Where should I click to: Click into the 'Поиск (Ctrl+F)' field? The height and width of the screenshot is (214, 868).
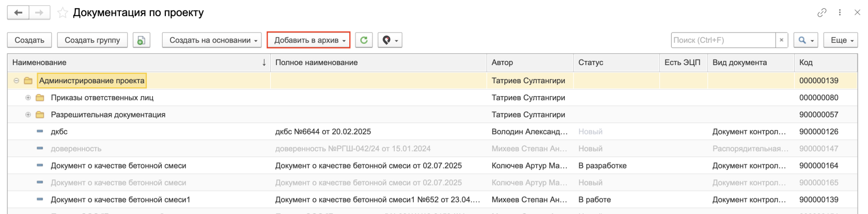pos(723,40)
